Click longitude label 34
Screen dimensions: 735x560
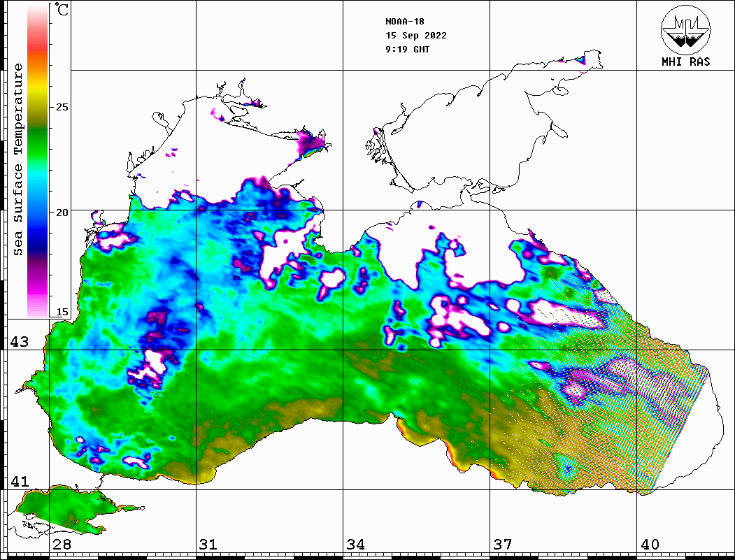(355, 544)
